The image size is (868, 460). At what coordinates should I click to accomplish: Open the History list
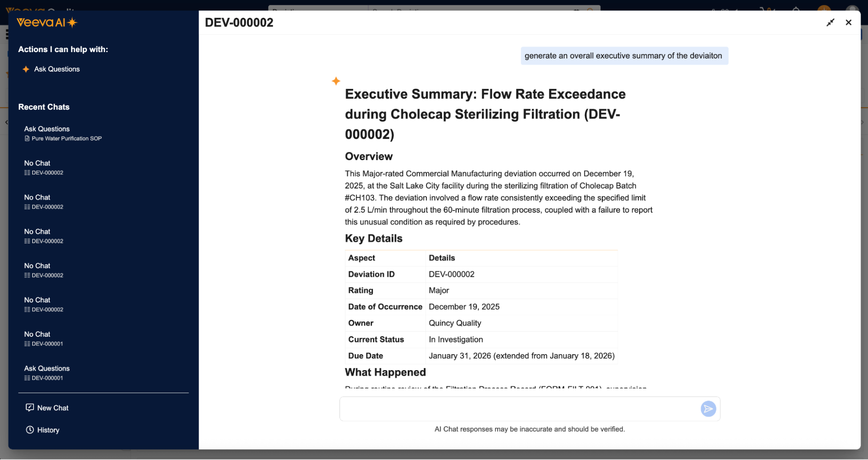coord(48,430)
